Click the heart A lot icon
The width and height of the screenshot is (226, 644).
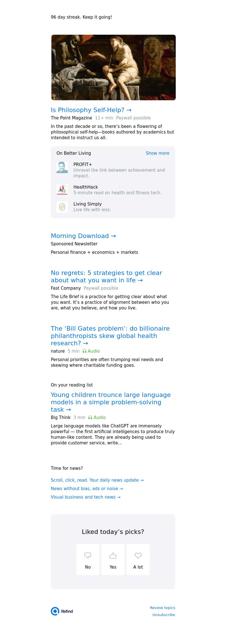pos(138,555)
